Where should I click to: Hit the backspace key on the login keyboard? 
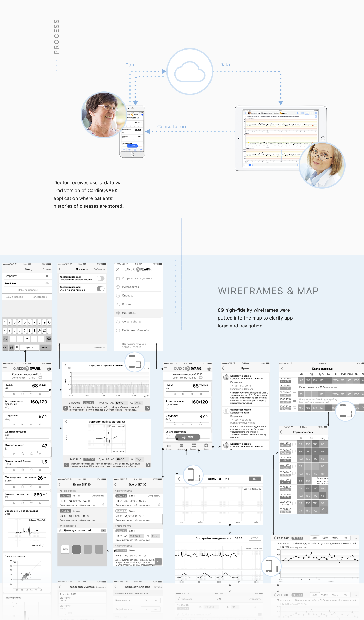point(48,339)
